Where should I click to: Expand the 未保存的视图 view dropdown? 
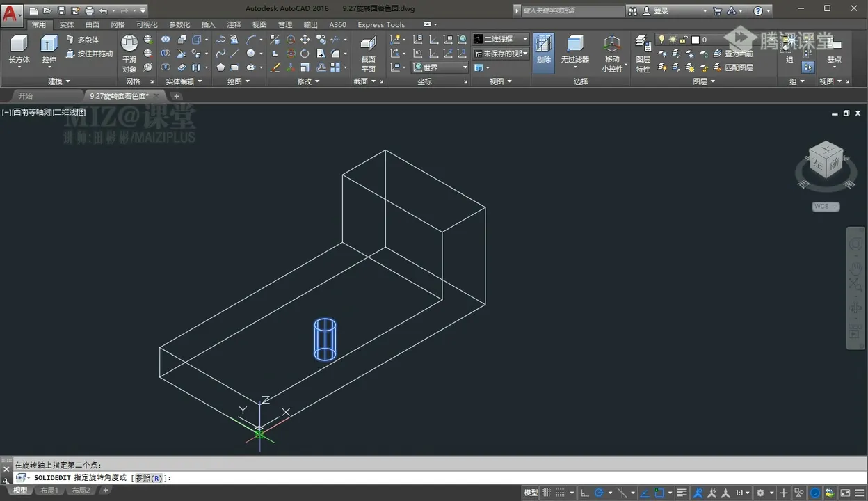[x=501, y=54]
